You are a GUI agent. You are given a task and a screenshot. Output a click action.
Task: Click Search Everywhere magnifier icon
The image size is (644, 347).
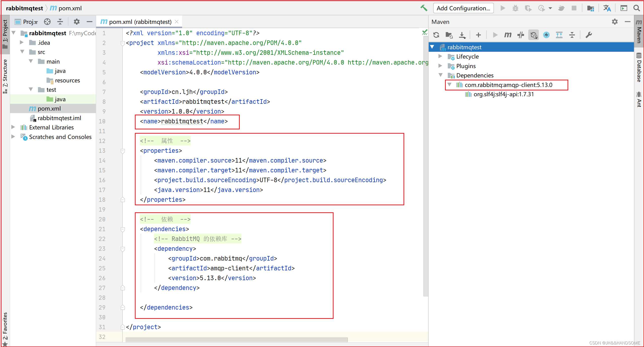click(636, 8)
